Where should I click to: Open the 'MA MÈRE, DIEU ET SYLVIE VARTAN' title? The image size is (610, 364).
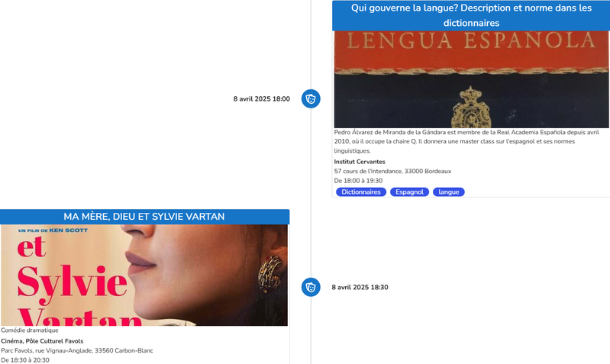pyautogui.click(x=144, y=217)
